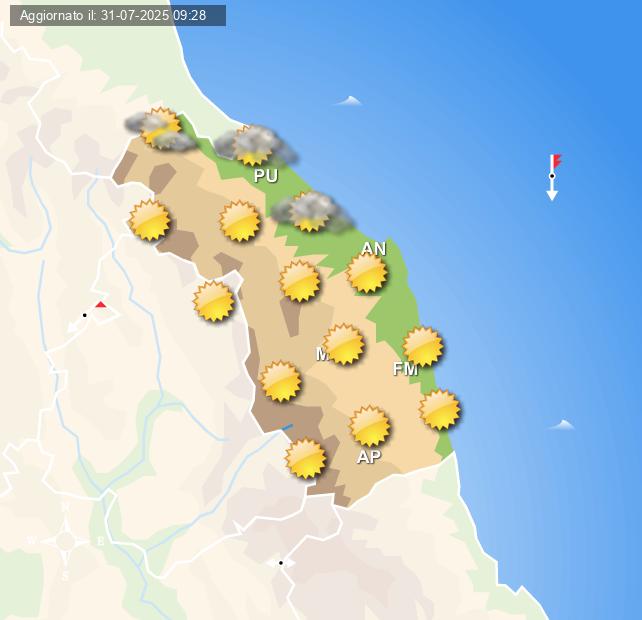Click the inland wind arrow with the red triangle

[x=88, y=316]
